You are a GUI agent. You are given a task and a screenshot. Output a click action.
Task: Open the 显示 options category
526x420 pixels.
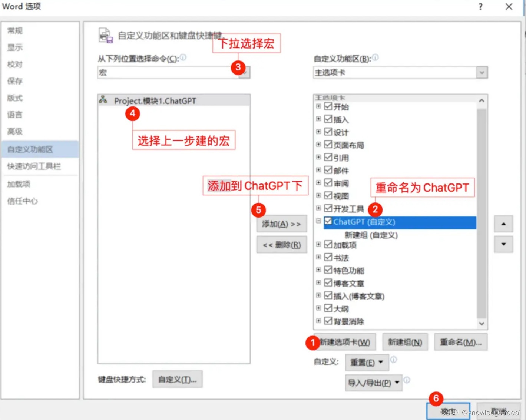tap(15, 47)
